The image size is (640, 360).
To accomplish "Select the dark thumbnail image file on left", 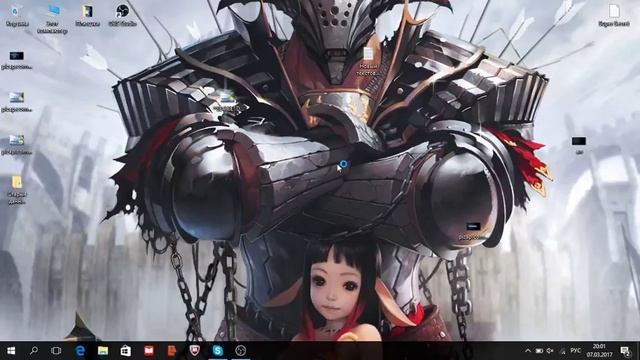I will coord(16,60).
